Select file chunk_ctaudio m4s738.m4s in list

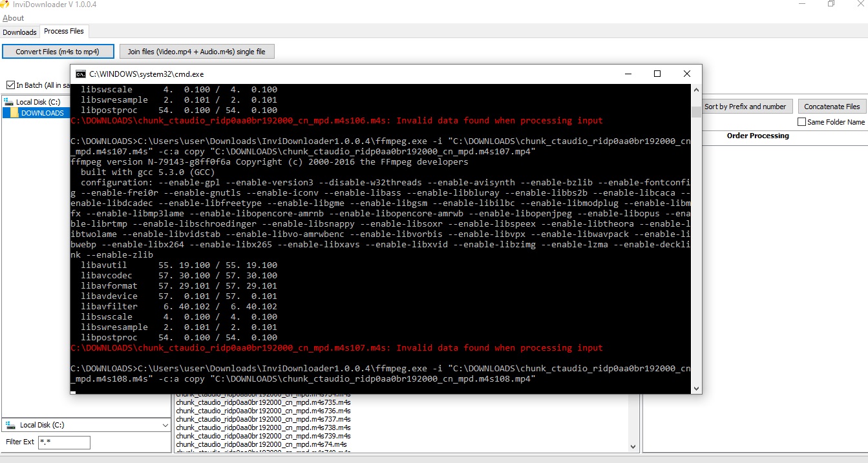pyautogui.click(x=263, y=427)
